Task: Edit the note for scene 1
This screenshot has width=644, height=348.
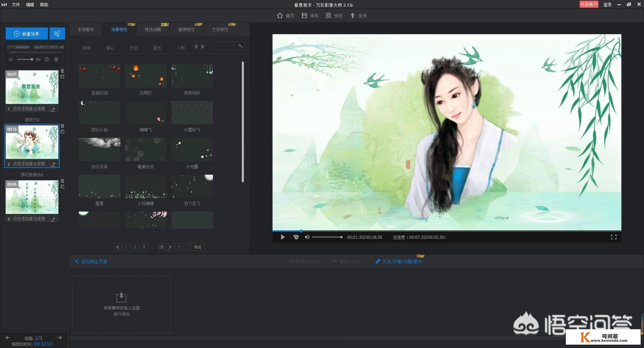Action: point(53,110)
